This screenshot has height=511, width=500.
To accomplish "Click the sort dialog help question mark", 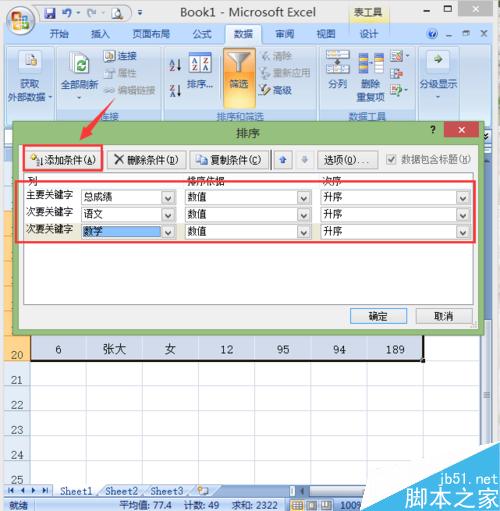I will [x=433, y=129].
